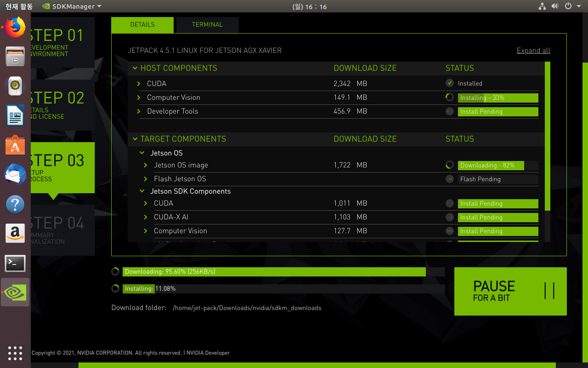Viewport: 588px width, 368px height.
Task: Collapse the HOST COMPONENTS section
Action: [135, 68]
